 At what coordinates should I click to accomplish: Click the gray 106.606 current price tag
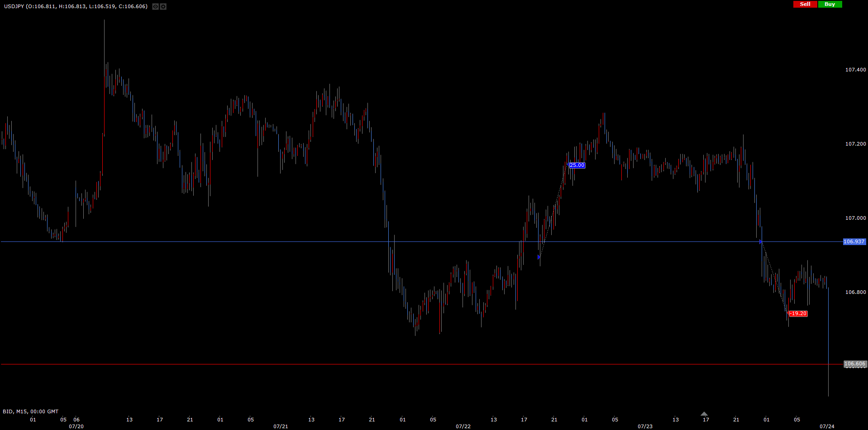click(854, 364)
